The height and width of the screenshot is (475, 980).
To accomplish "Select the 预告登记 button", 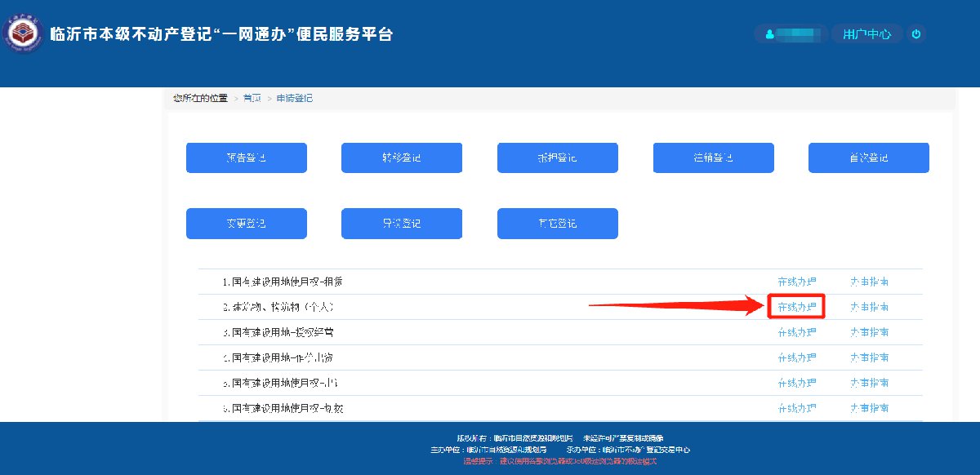I will tap(247, 158).
